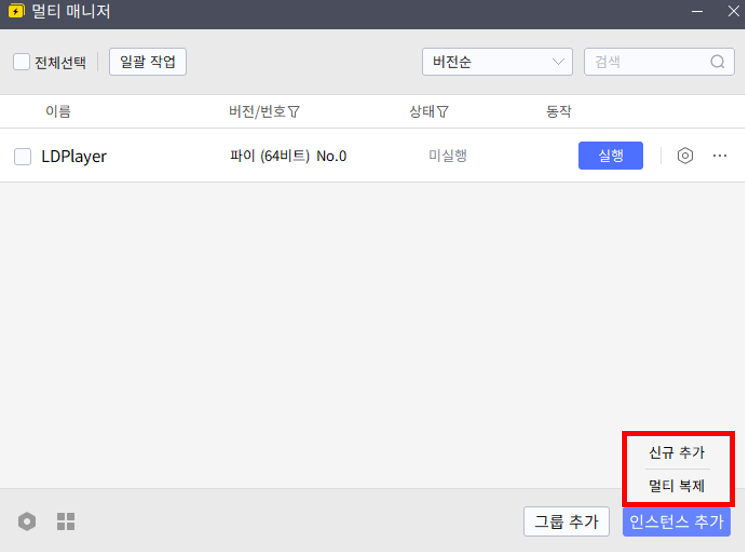
Task: Open multi manager settings hexagon icon
Action: [x=27, y=522]
